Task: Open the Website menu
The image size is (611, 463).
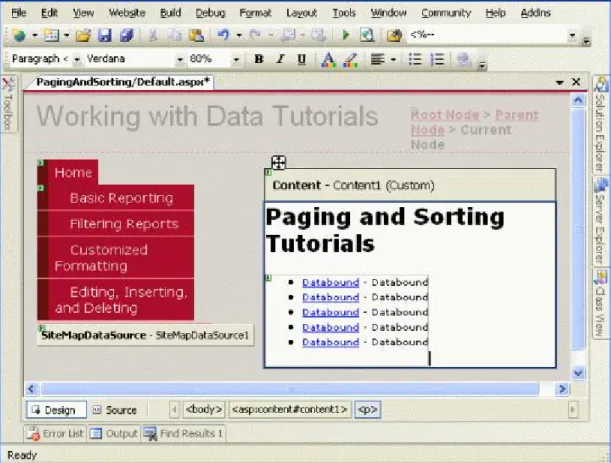Action: [x=127, y=13]
